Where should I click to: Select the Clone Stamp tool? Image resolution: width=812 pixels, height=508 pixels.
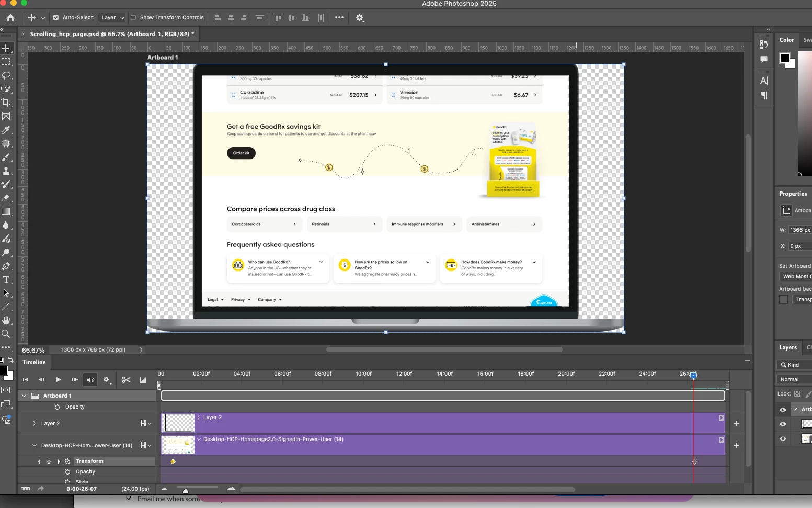[x=6, y=171]
